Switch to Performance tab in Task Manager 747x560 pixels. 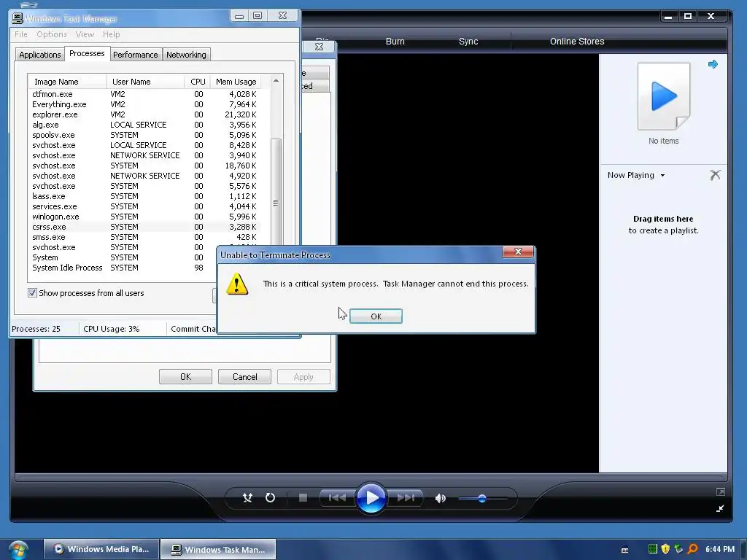click(x=135, y=55)
